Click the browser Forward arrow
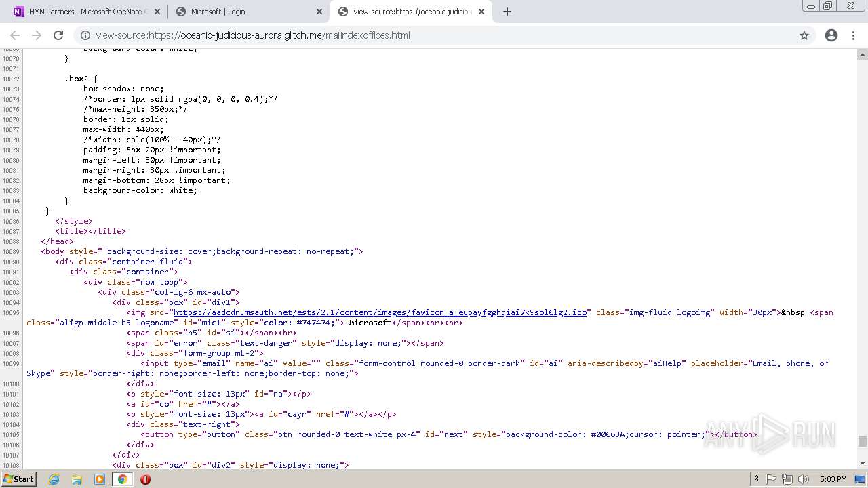This screenshot has height=488, width=868. [x=37, y=35]
